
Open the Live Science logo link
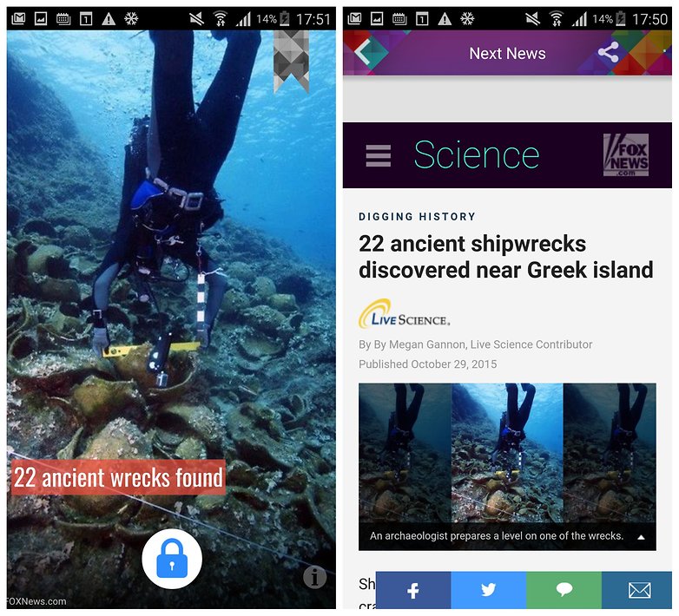404,314
